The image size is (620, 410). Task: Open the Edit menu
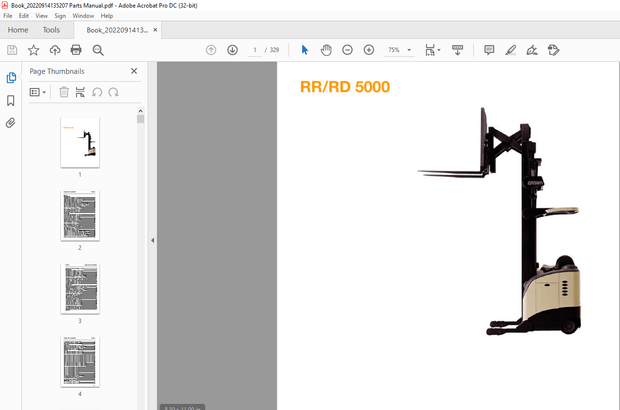[23, 16]
